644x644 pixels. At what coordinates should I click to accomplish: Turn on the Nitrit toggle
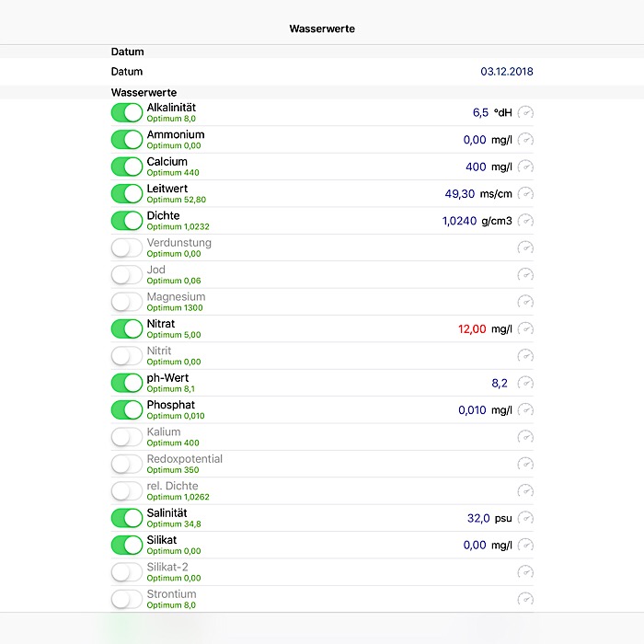click(x=127, y=356)
